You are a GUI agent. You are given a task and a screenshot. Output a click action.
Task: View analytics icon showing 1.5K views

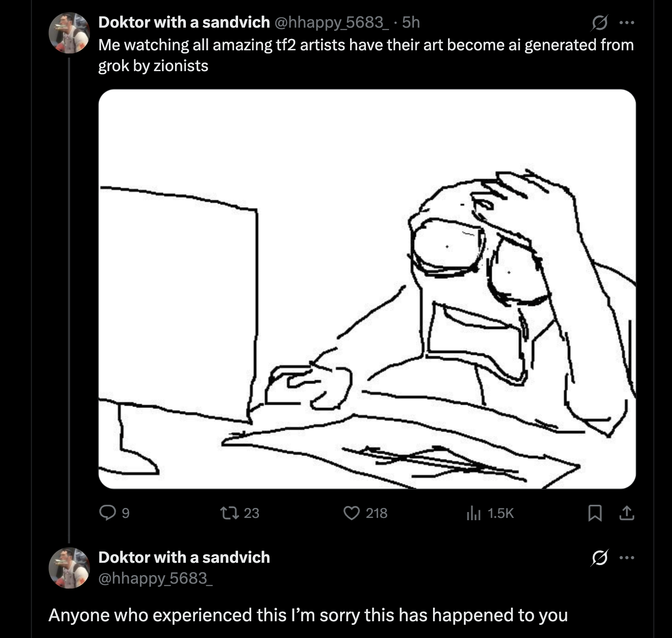click(473, 513)
